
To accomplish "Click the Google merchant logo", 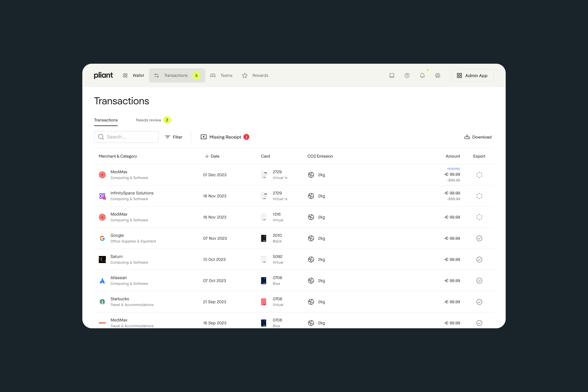I will coord(102,238).
